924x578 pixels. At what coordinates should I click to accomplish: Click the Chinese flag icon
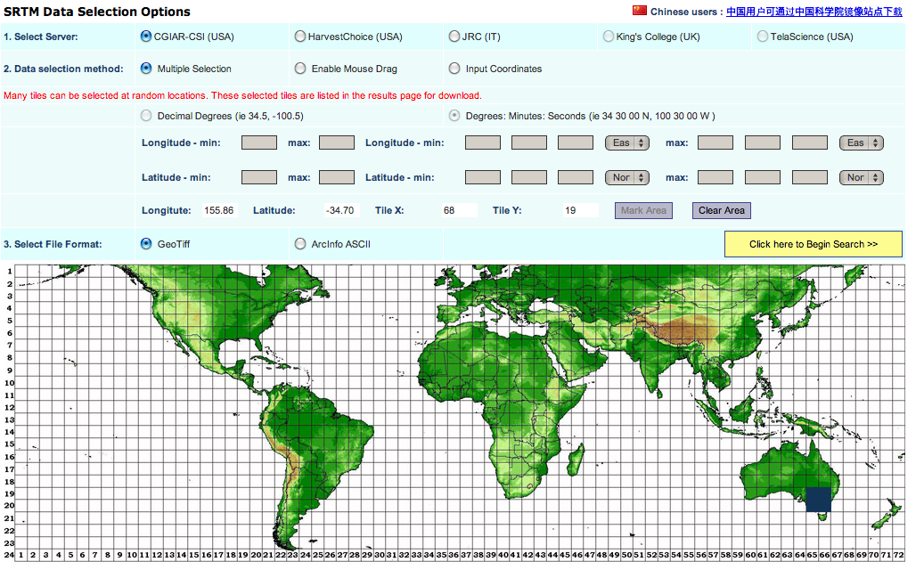pyautogui.click(x=639, y=11)
